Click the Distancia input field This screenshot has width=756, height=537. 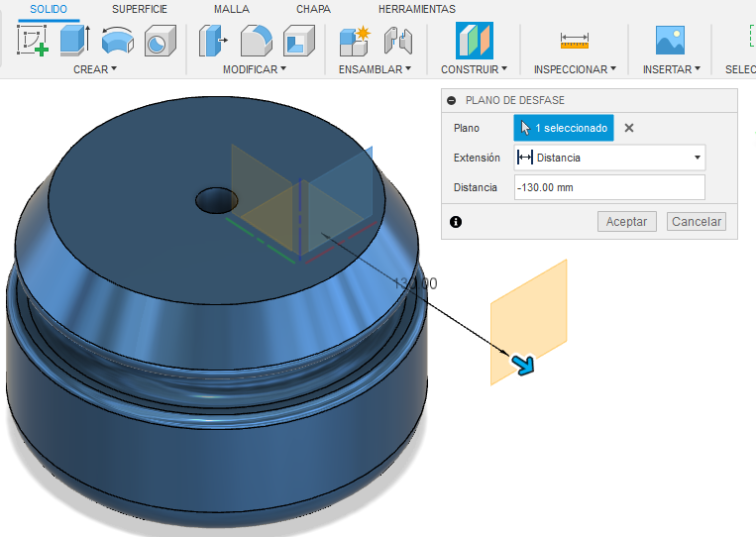609,187
